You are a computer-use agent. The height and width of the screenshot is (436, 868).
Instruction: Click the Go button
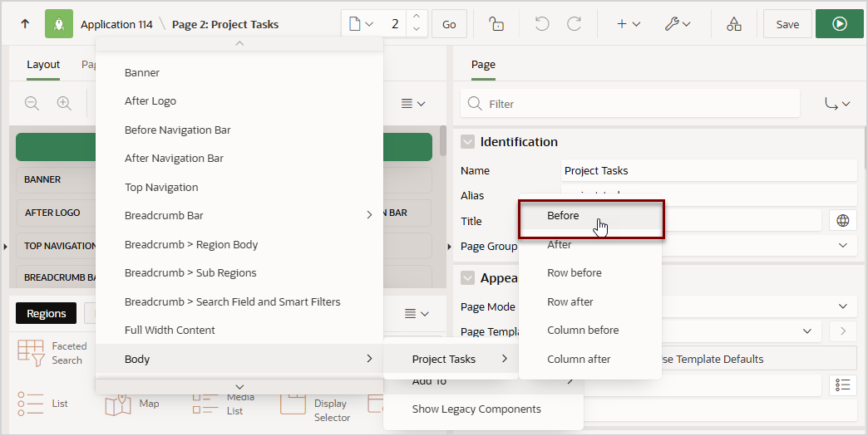pos(449,24)
